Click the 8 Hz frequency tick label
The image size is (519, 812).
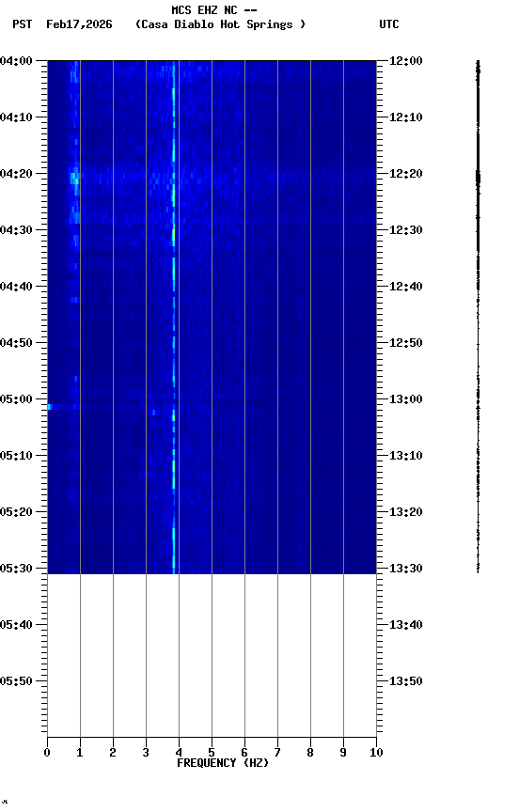click(x=310, y=753)
